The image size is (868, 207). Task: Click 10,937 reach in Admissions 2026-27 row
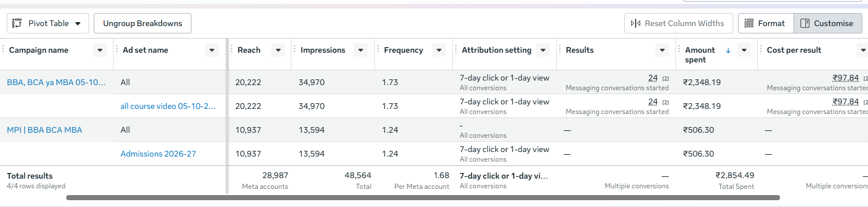[x=248, y=154]
